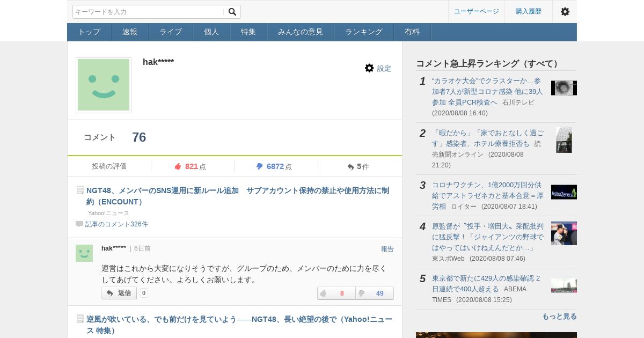Click the Yahoo!ニュース source label
Viewport: 644px width, 338px height.
108,213
